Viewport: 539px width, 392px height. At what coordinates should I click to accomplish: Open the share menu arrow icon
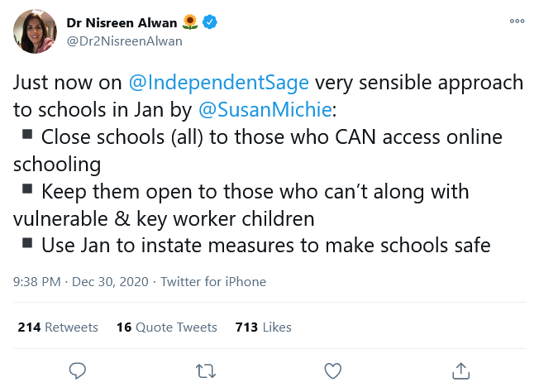coord(462,369)
